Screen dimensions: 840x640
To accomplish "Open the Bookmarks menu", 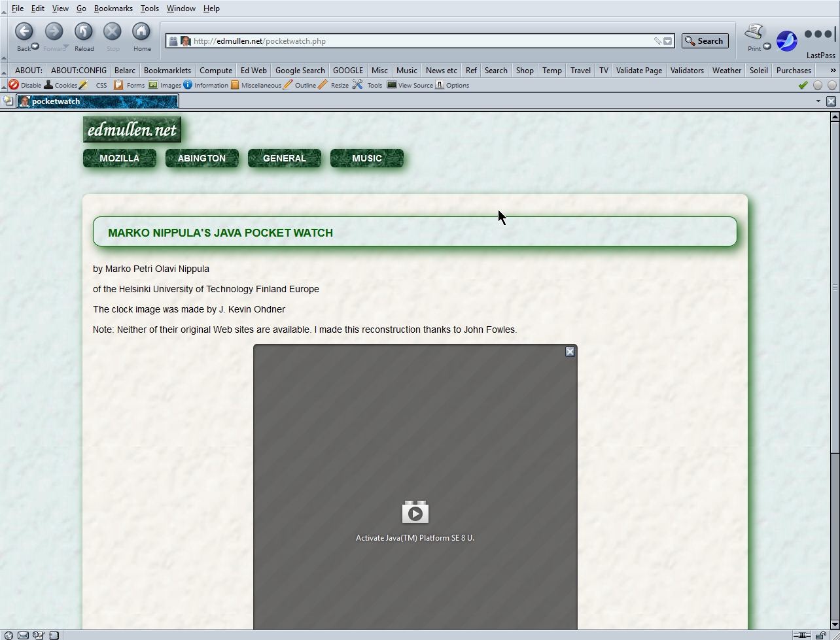I will [113, 8].
